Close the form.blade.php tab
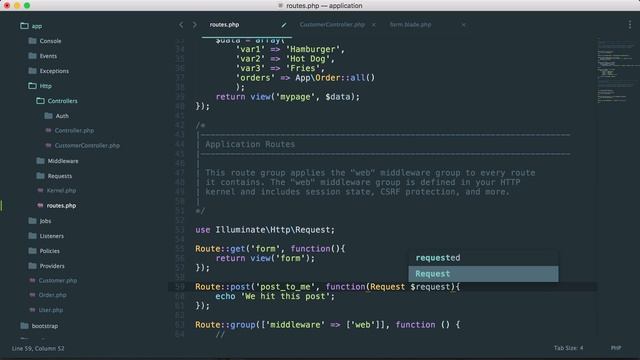Image resolution: width=640 pixels, height=360 pixels. coord(463,25)
